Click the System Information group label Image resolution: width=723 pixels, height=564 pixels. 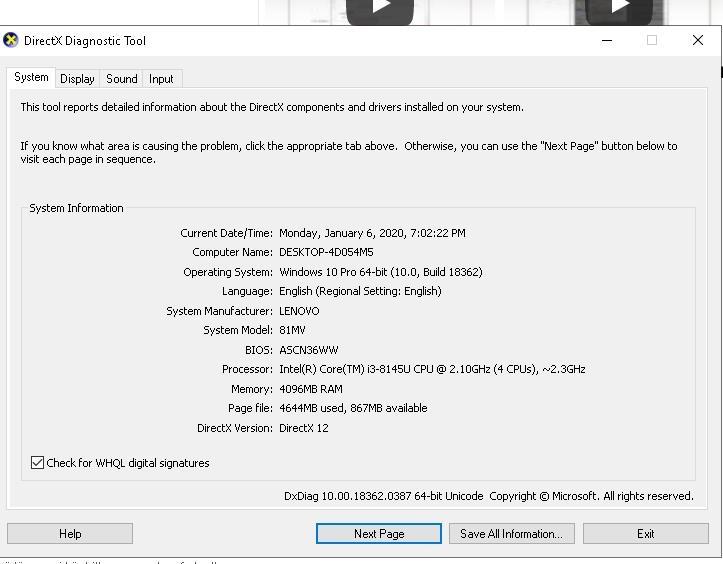coord(77,208)
